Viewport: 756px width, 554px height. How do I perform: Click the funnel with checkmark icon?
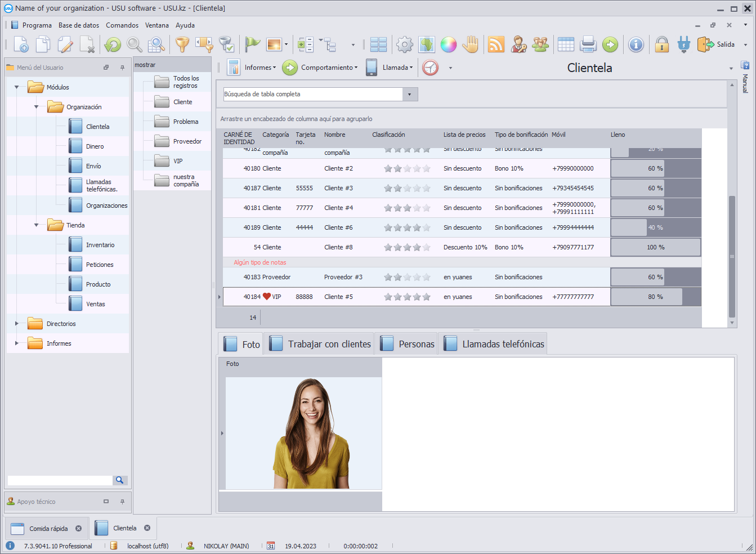(x=226, y=44)
